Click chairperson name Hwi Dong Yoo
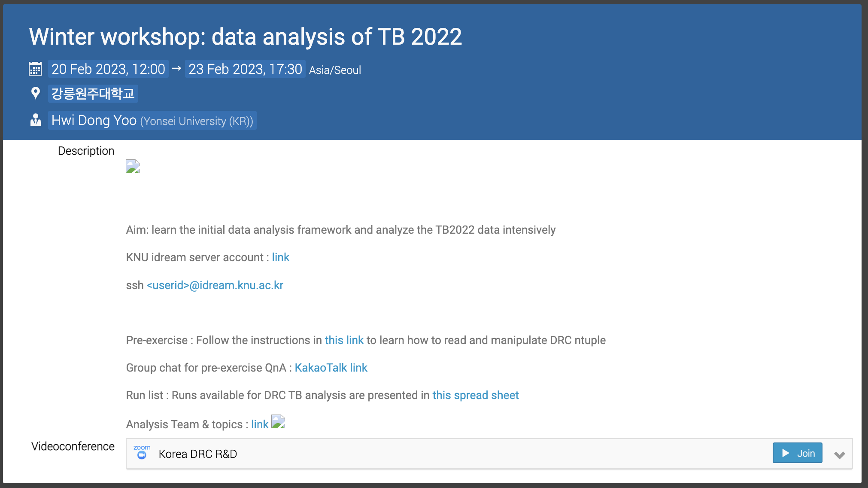 94,120
